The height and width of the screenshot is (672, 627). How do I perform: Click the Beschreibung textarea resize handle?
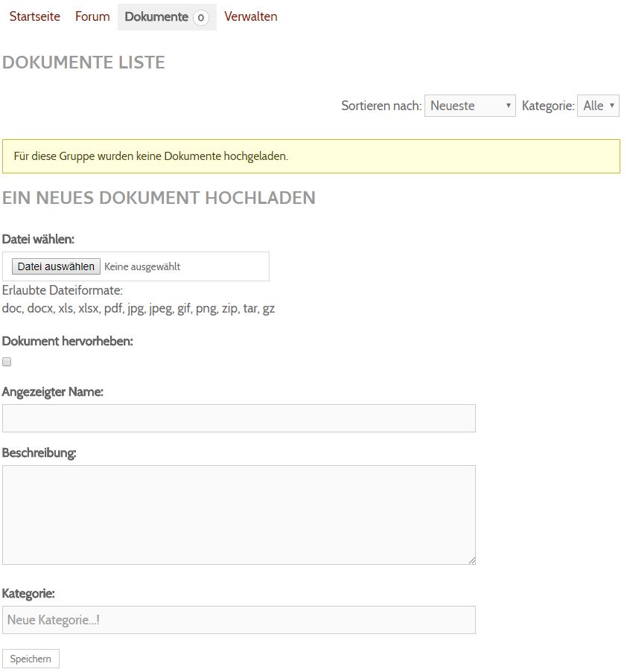pyautogui.click(x=472, y=560)
